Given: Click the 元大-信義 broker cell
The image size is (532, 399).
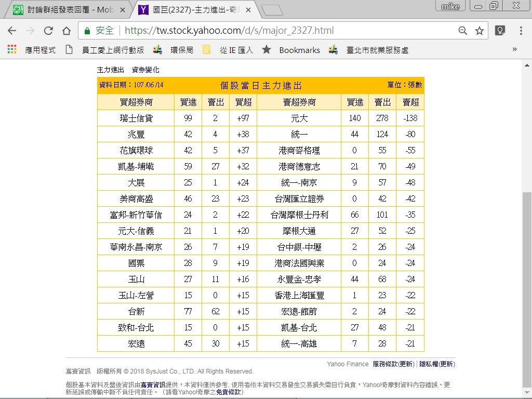Looking at the screenshot, I should pos(136,231).
